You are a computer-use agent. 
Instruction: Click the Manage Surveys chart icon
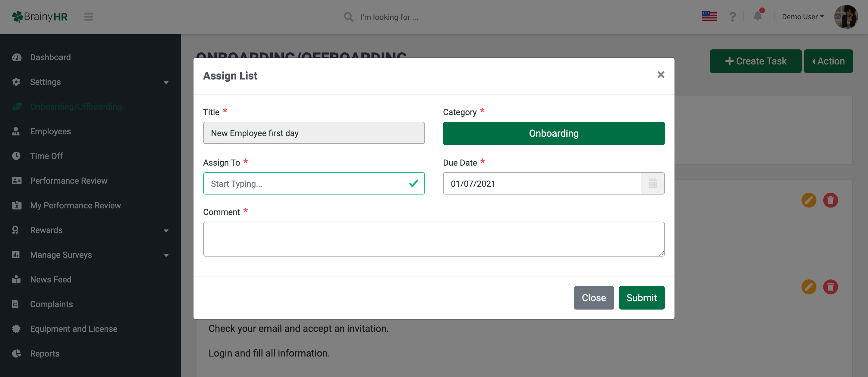pyautogui.click(x=16, y=255)
